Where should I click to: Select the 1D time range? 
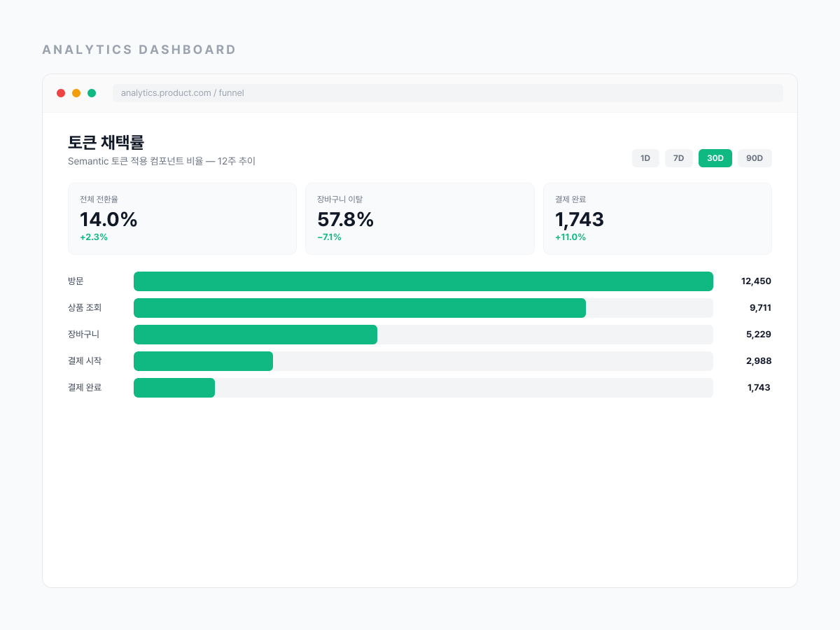(x=645, y=158)
